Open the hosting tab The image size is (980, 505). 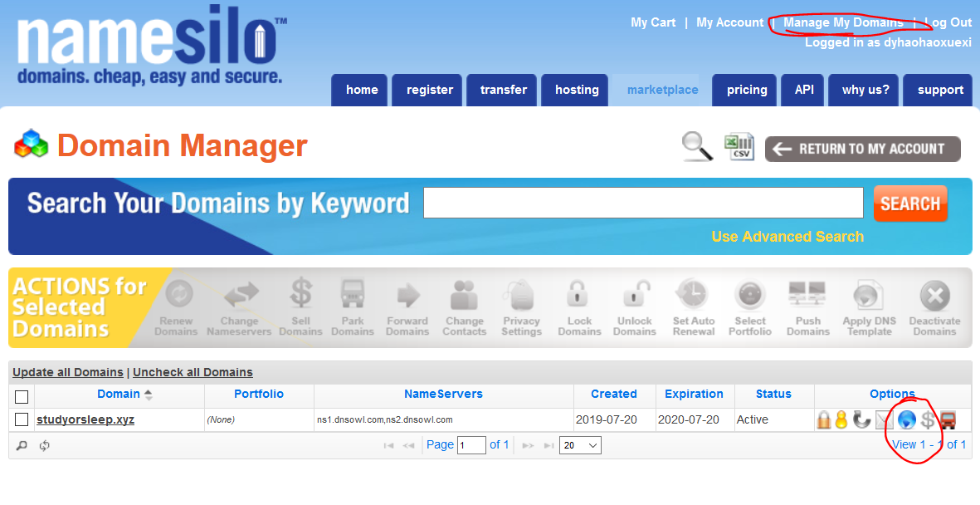pyautogui.click(x=575, y=90)
